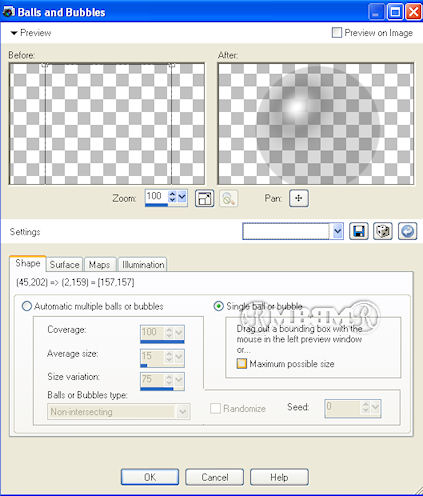
Task: Confirm with the OK button
Action: coord(150,477)
